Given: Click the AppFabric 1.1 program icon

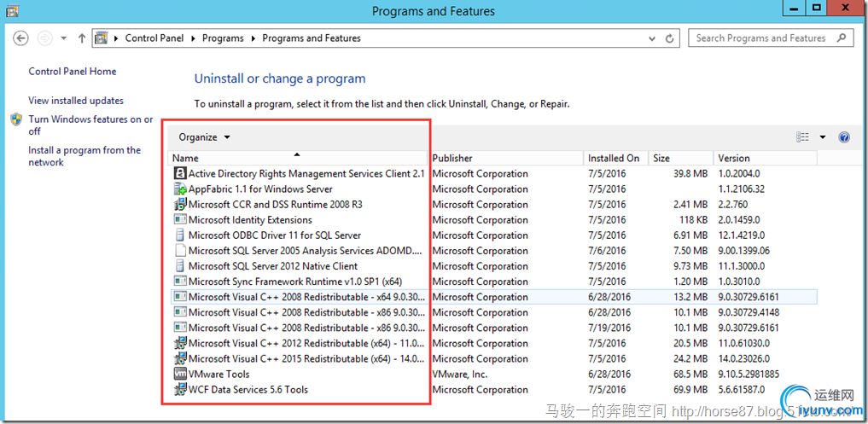Looking at the screenshot, I should (180, 189).
